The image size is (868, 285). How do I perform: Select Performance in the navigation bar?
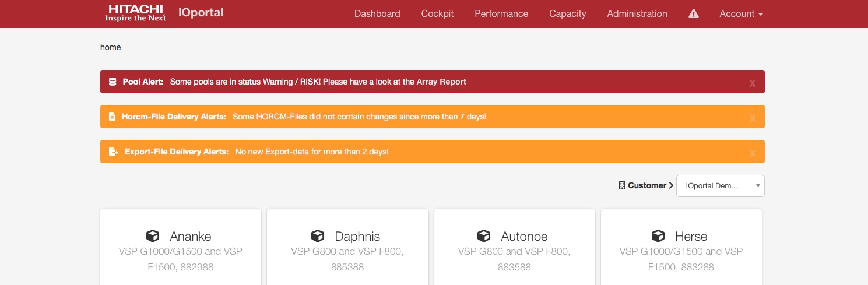[x=501, y=14]
